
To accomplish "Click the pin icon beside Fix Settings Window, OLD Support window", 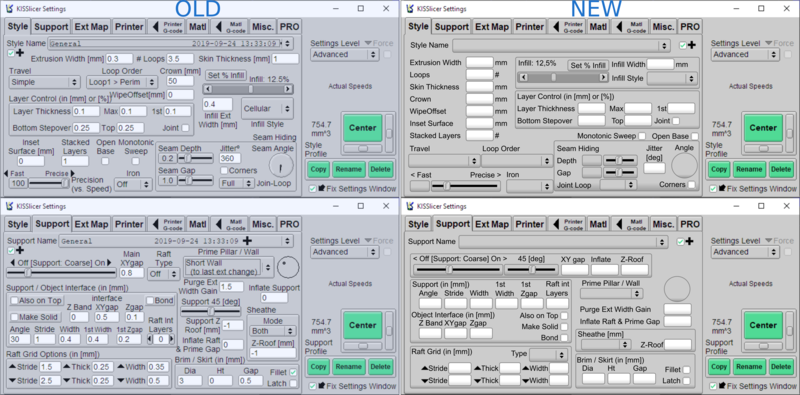I will [x=321, y=386].
